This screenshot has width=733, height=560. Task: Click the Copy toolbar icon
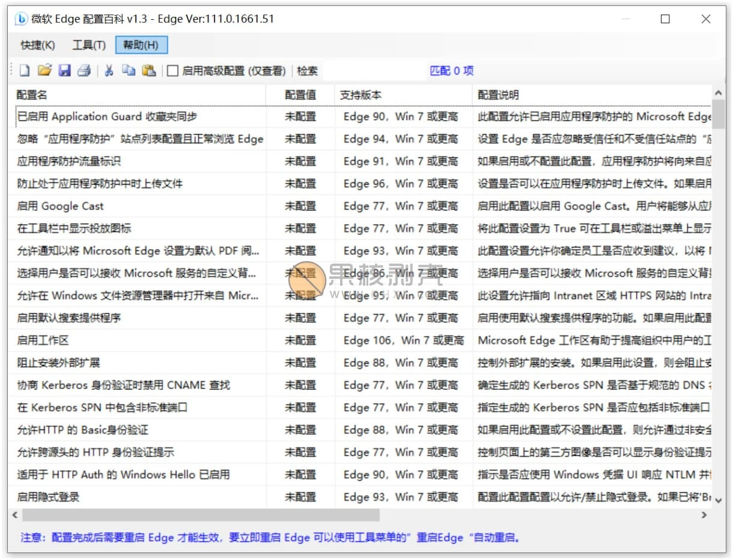coord(129,71)
